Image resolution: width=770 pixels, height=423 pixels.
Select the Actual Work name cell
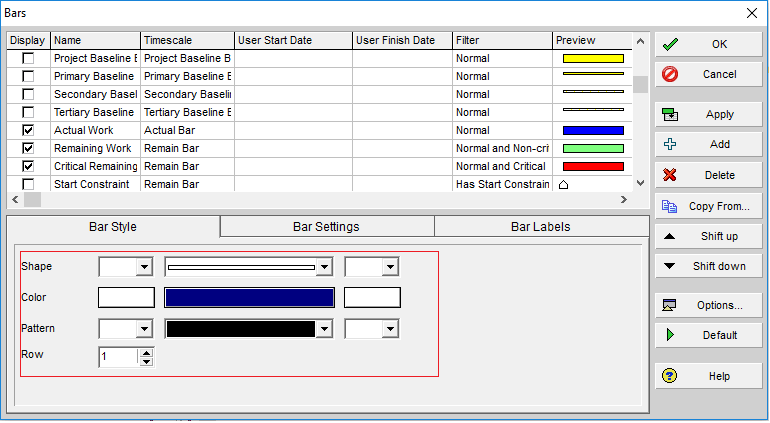[x=95, y=130]
